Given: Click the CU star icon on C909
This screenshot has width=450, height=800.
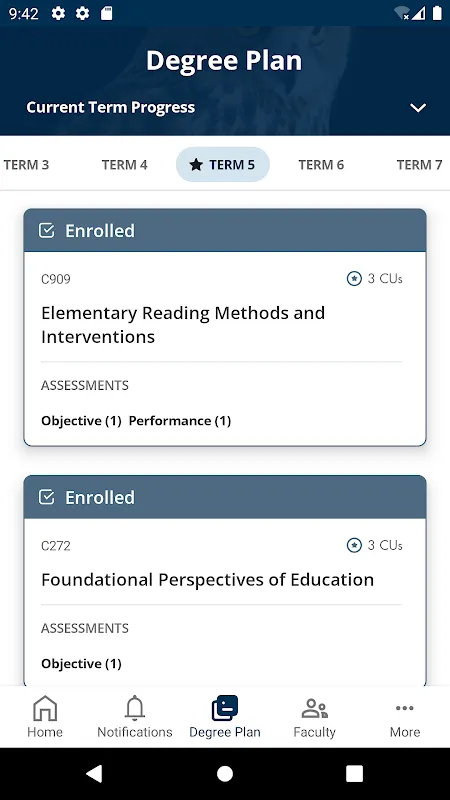Looking at the screenshot, I should (x=354, y=279).
